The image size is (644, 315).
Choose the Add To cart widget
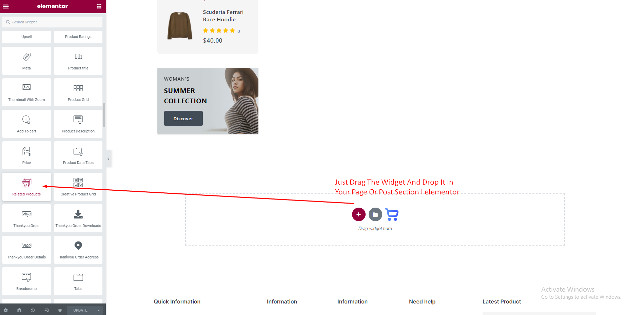click(26, 124)
